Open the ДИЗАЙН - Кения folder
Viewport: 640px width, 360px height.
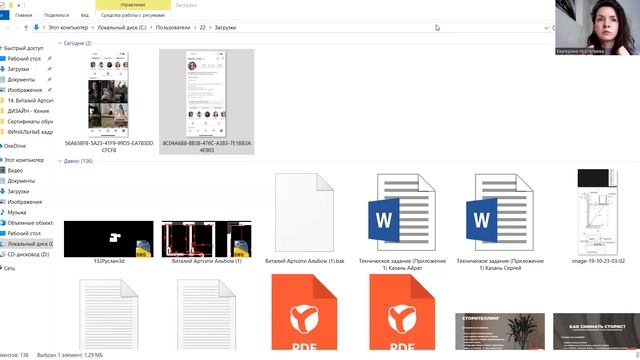pos(28,111)
